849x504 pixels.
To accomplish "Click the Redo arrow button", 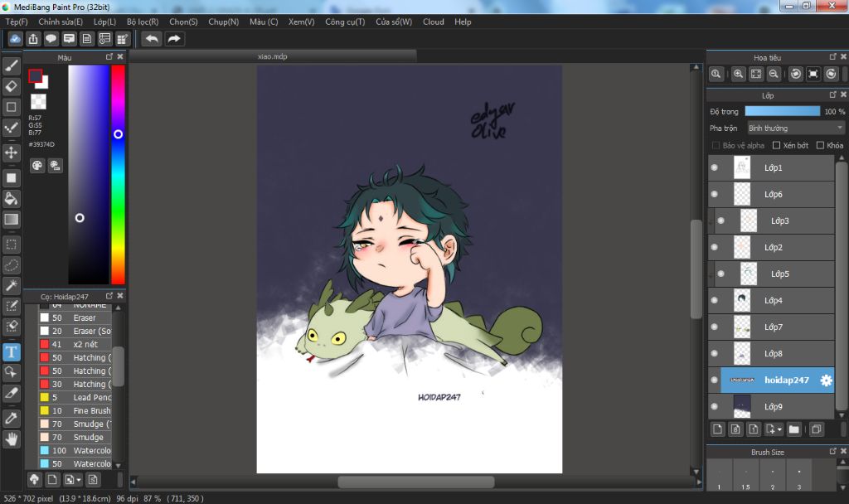I will [174, 39].
